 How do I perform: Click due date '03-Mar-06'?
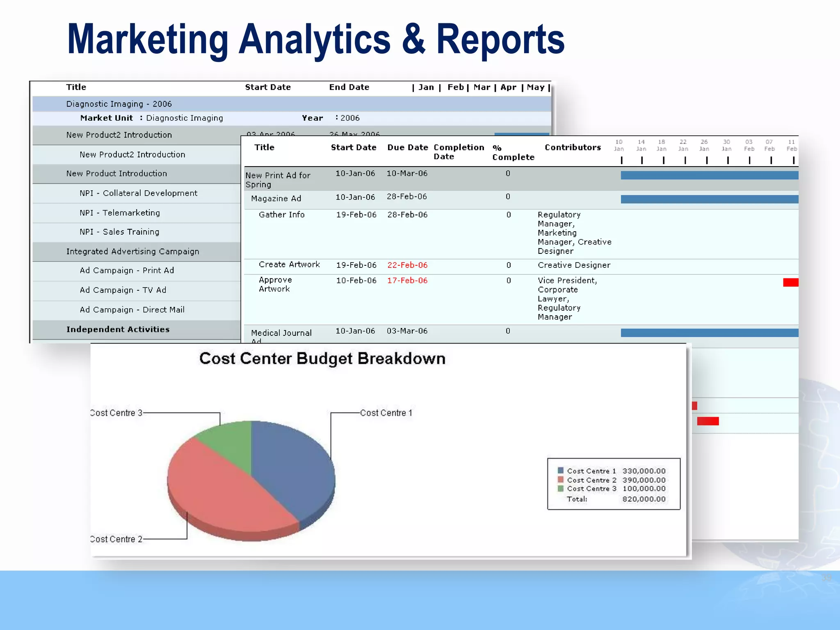point(407,331)
